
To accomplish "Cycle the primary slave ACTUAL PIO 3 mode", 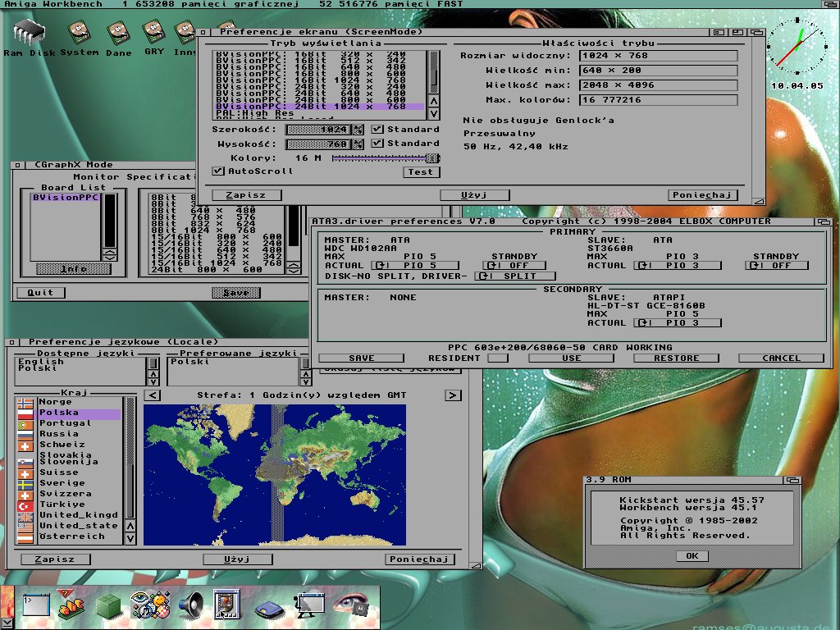I will click(678, 265).
